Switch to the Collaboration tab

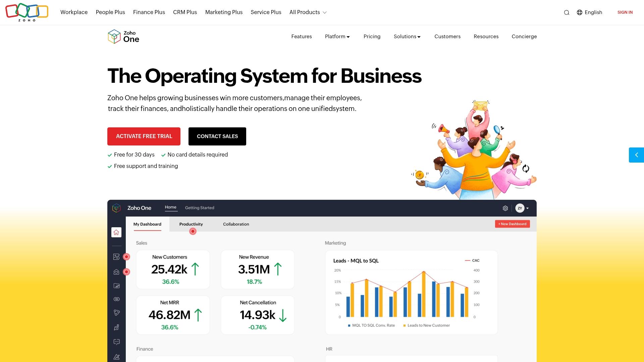[x=236, y=224]
